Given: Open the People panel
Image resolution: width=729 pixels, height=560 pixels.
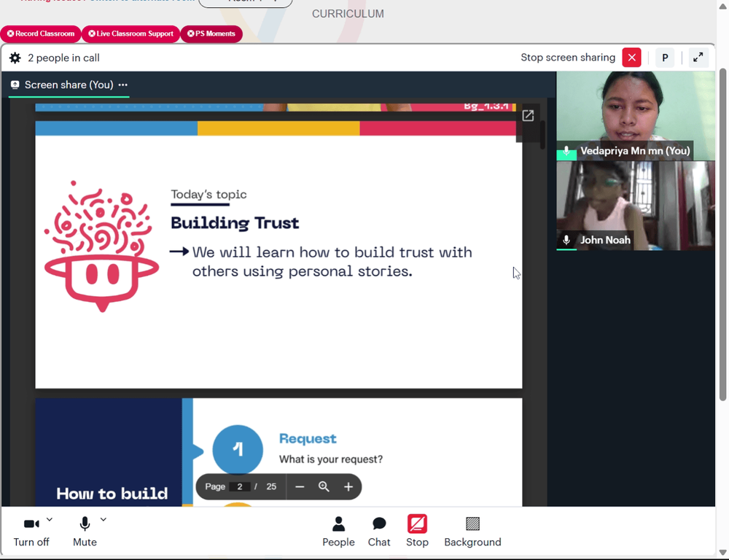Looking at the screenshot, I should (x=338, y=531).
